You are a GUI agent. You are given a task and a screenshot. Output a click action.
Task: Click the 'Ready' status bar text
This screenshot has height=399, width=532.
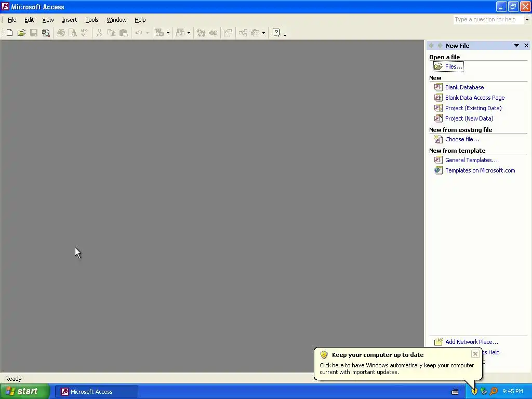tap(13, 379)
